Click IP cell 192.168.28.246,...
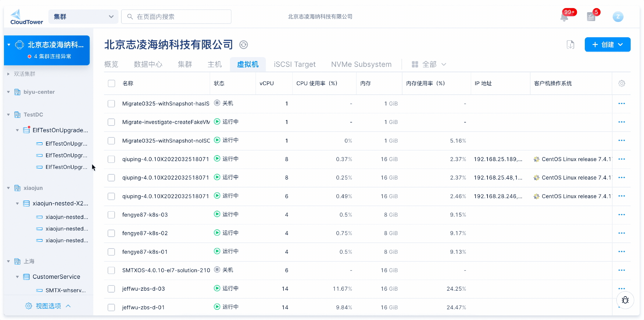 (498, 196)
